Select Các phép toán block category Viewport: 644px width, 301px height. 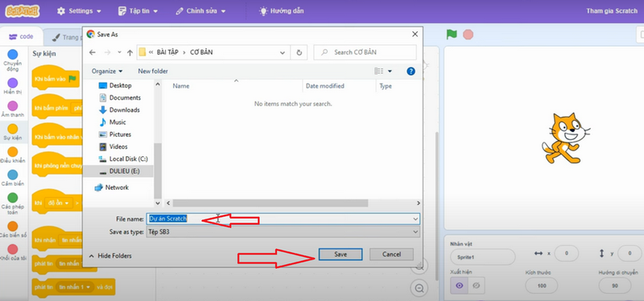(13, 204)
